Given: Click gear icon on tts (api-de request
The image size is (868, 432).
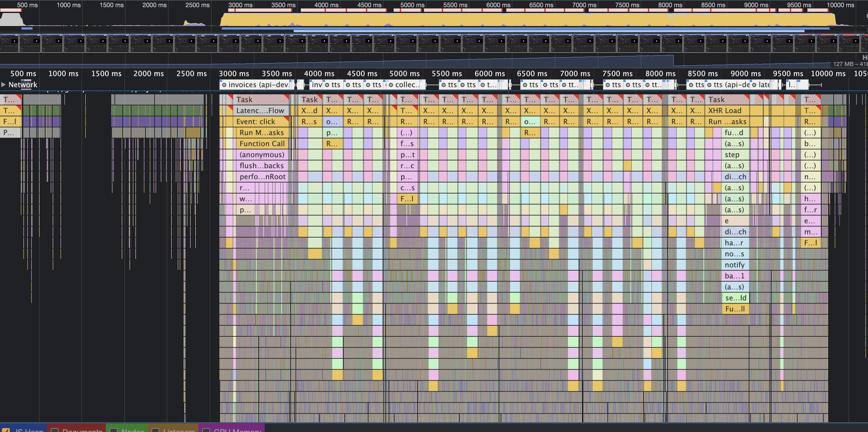Looking at the screenshot, I should click(709, 85).
